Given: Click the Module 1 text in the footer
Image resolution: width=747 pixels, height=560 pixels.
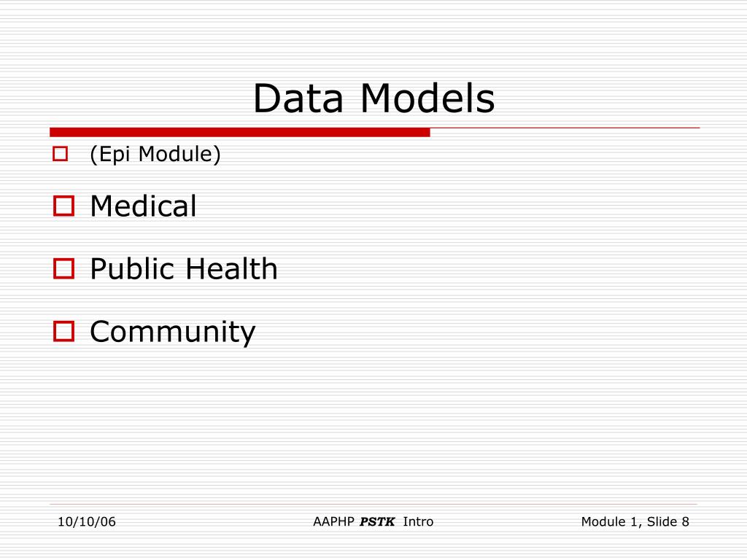Looking at the screenshot, I should tap(612, 522).
